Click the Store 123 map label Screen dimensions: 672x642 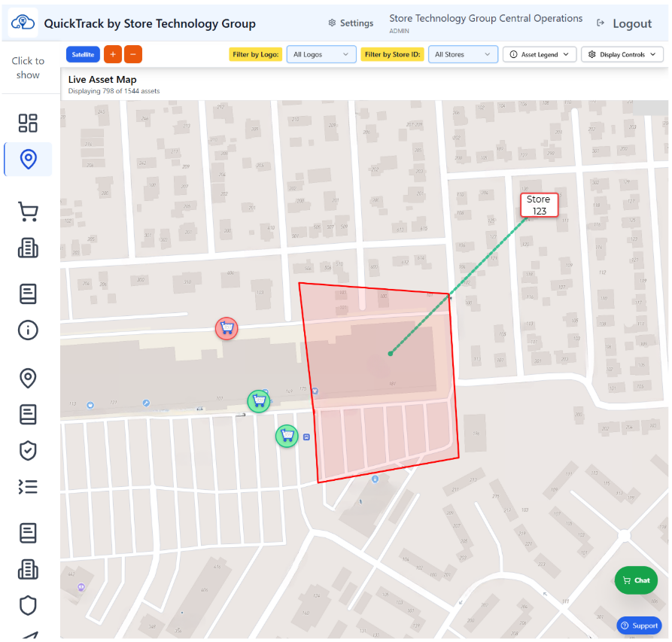click(539, 204)
